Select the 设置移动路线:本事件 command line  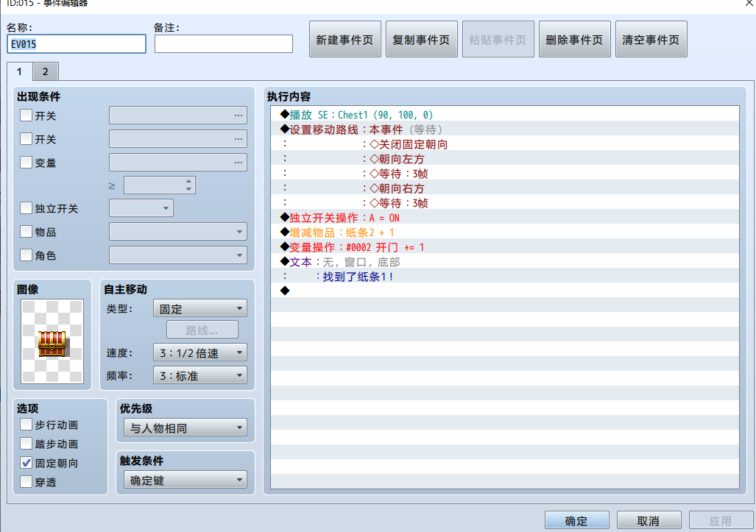(505, 130)
